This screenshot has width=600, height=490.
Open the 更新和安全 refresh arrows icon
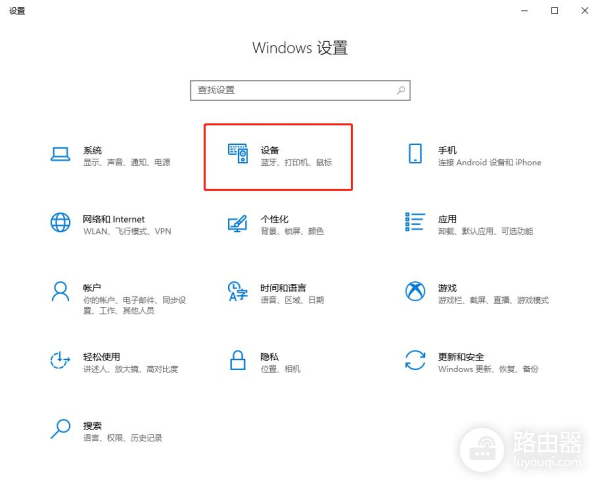pos(415,360)
